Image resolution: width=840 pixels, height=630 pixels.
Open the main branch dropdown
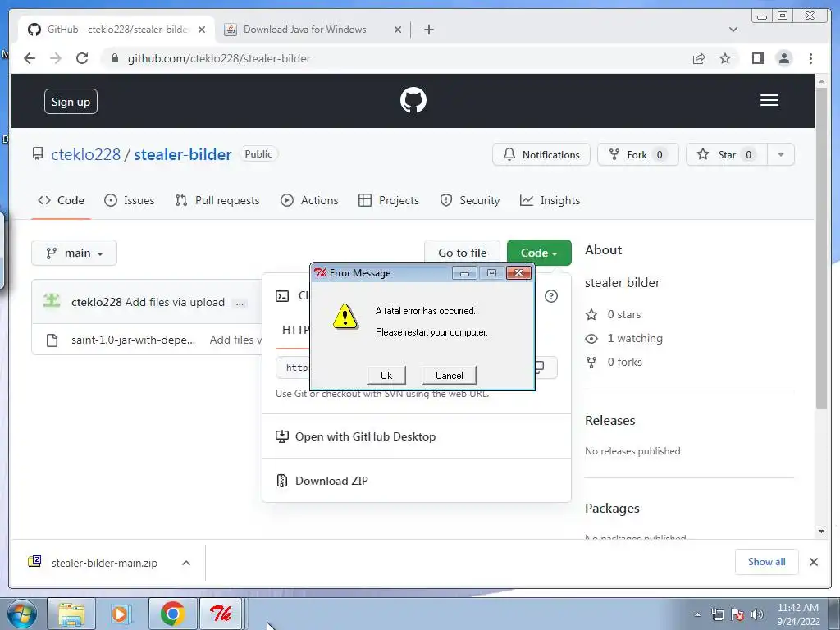74,253
